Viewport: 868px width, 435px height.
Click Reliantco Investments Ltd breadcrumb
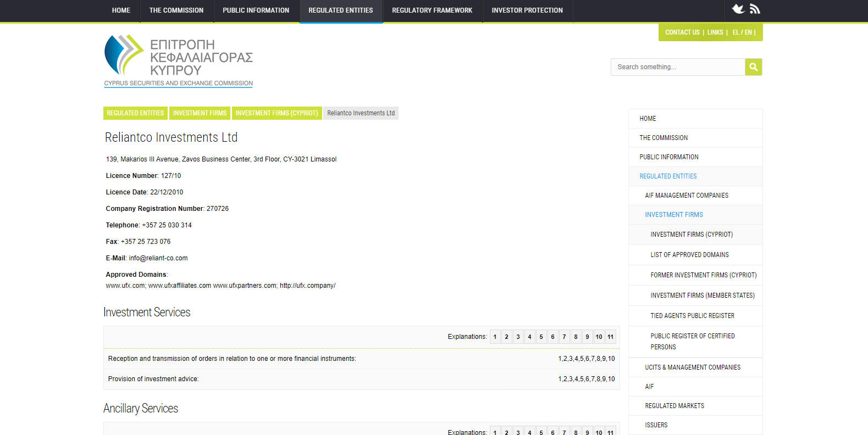click(361, 113)
